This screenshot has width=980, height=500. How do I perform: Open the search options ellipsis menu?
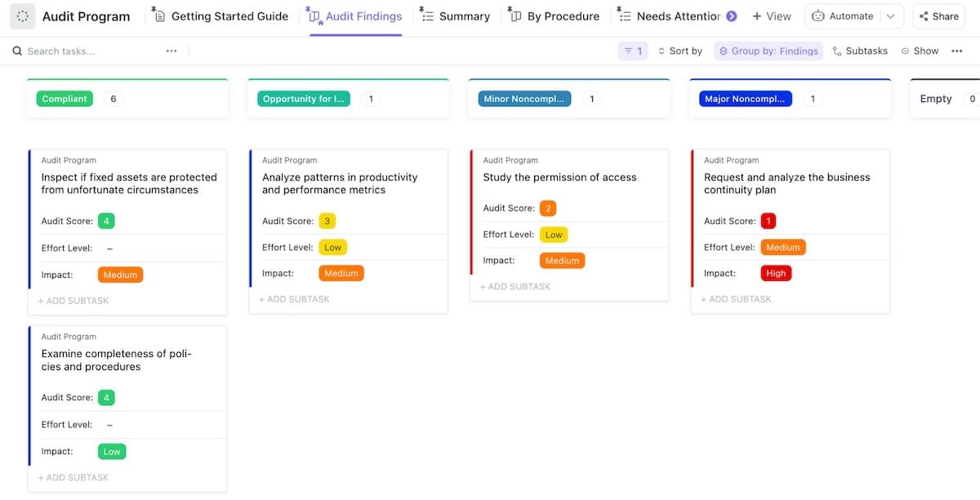tap(171, 51)
